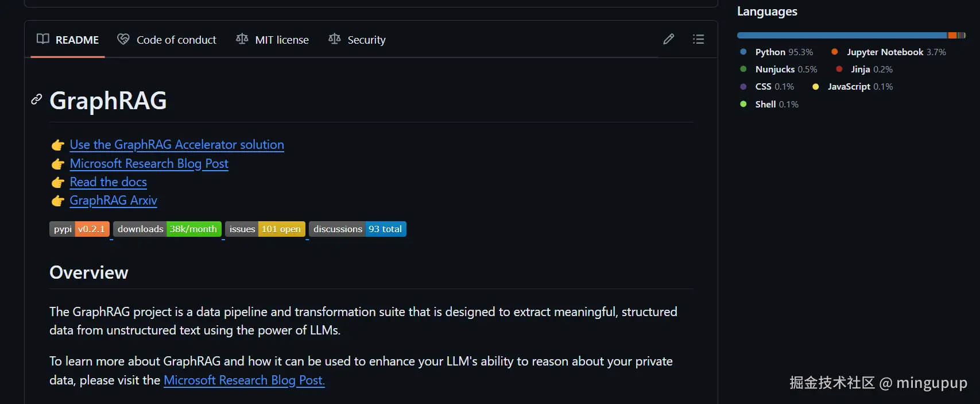Click the pypi v0.2.1 badge
980x404 pixels.
point(79,229)
